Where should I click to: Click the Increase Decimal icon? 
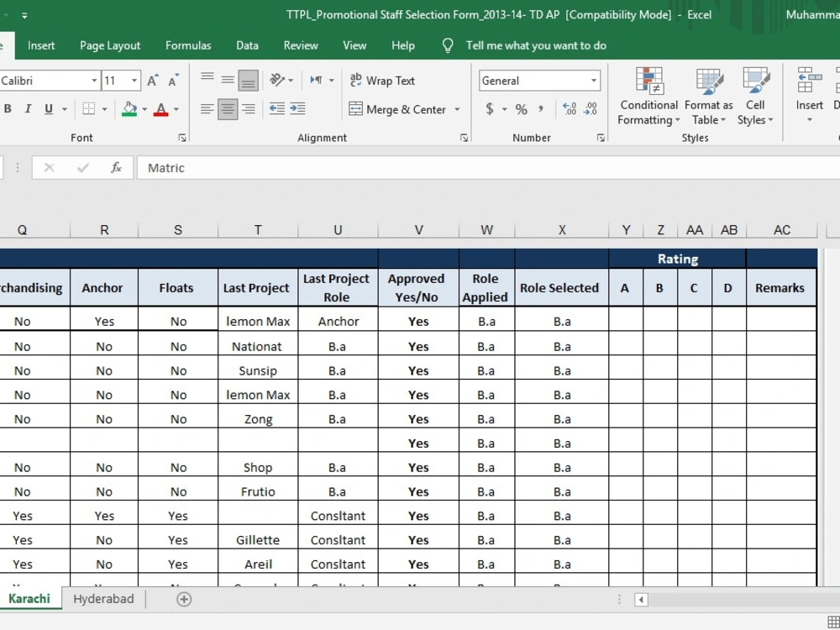point(570,109)
